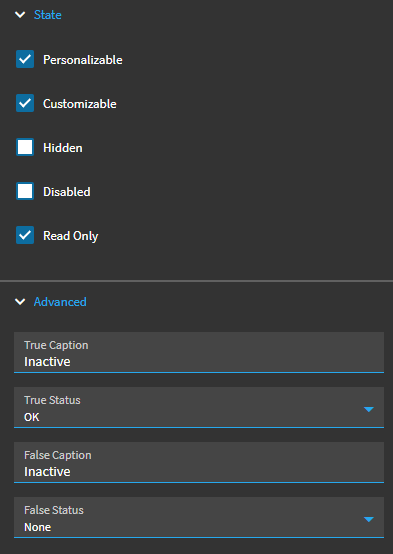Click the Customizable label text

click(80, 104)
